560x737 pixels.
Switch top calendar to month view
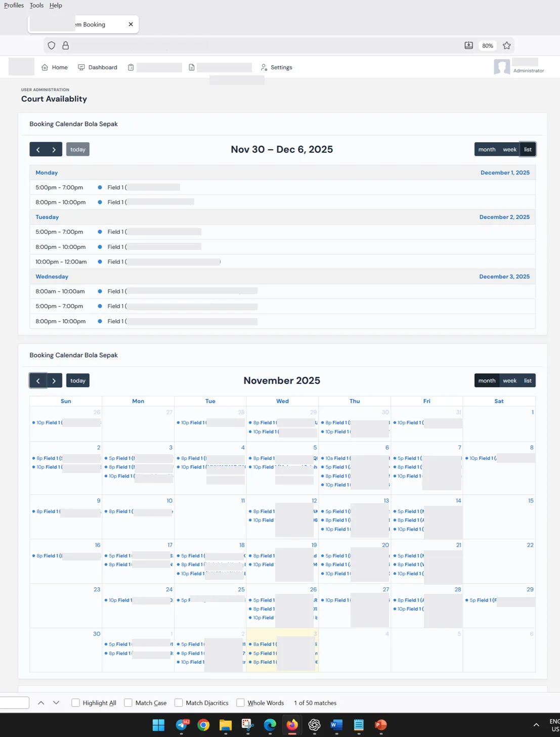point(487,149)
